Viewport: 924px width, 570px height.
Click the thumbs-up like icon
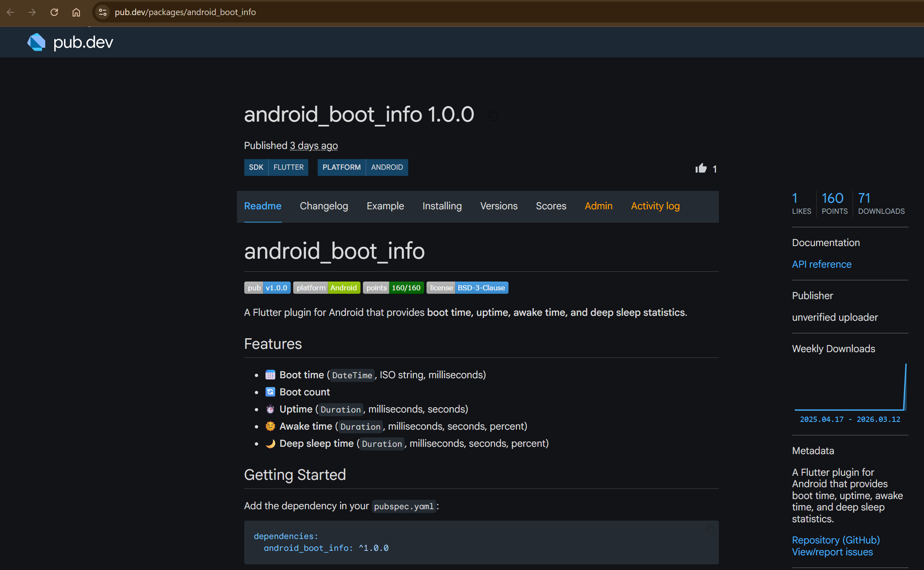[x=701, y=169]
